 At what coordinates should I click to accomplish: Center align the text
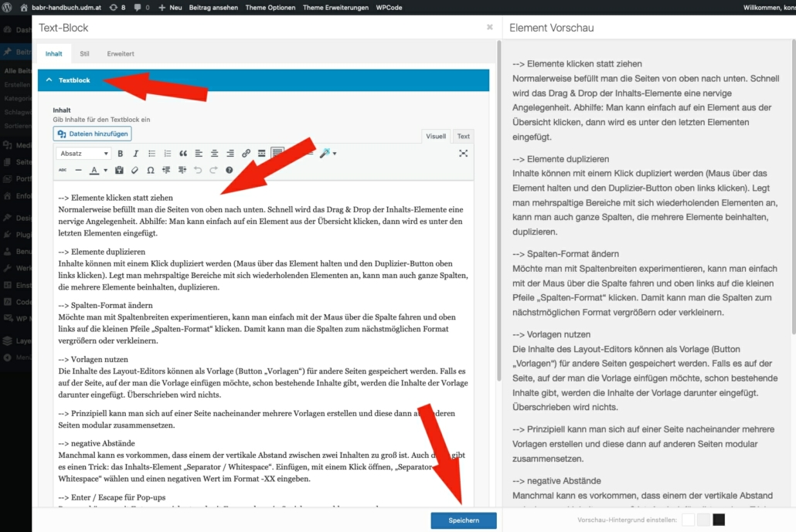click(214, 154)
